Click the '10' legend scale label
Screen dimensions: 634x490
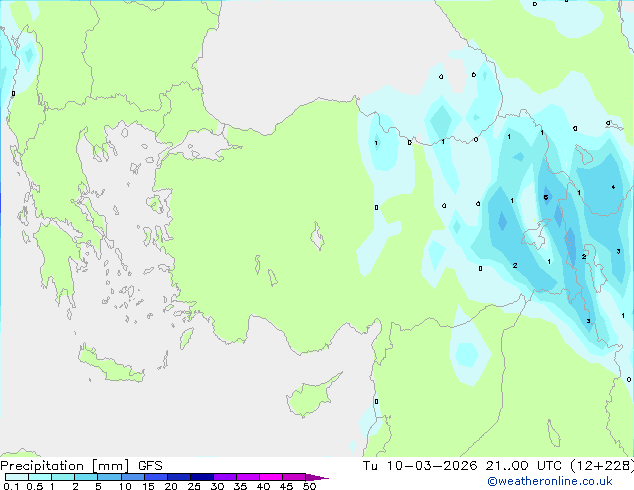(125, 486)
